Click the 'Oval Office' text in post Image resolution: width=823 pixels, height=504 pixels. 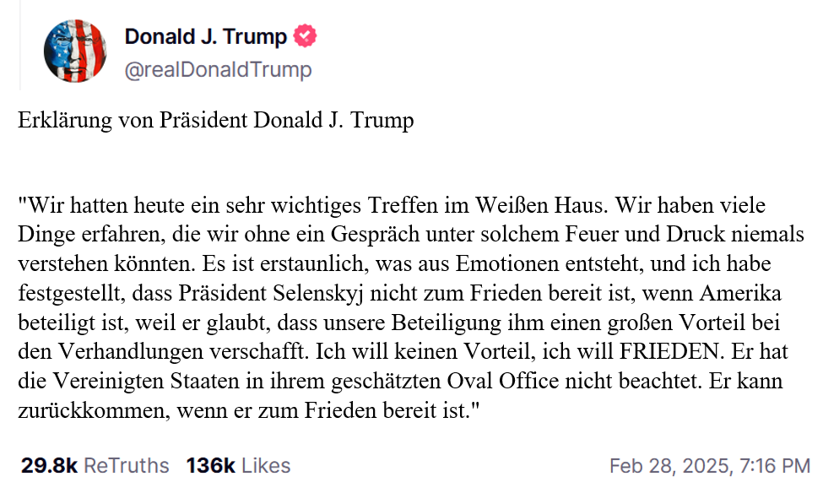point(503,381)
